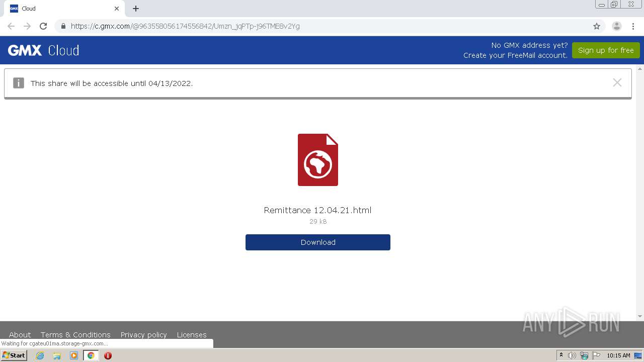Viewport: 644px width, 362px height.
Task: Click text 'This share will be accessible until 04/13/2022.'
Action: pos(112,83)
